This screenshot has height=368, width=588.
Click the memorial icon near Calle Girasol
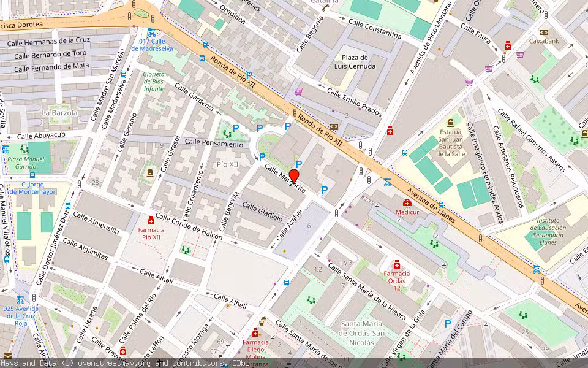click(150, 173)
